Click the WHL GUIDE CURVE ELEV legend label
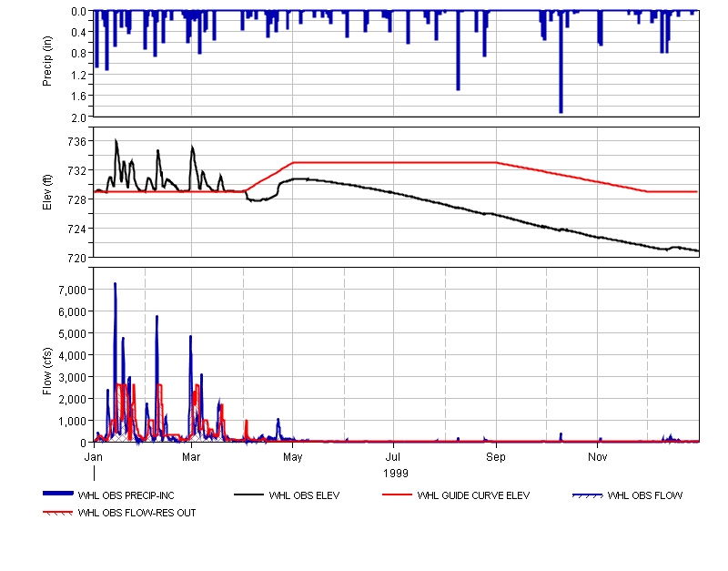Image resolution: width=728 pixels, height=571 pixels. [473, 495]
